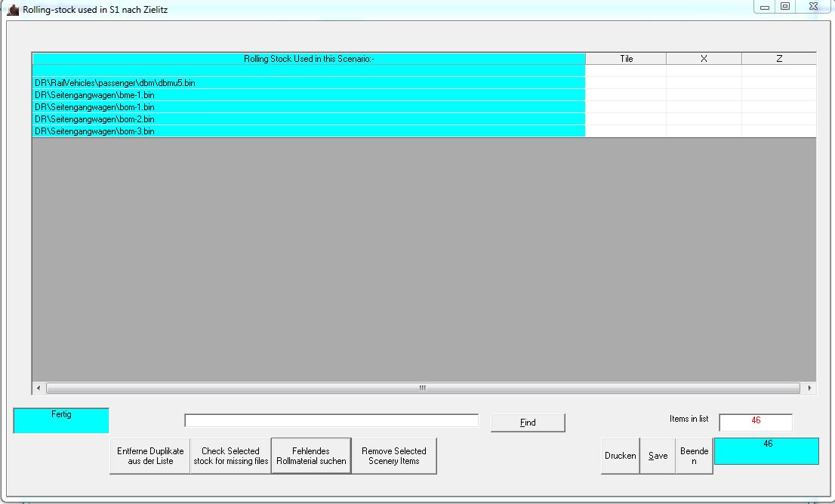Select row 'DR\Seitengangwagen\bom-1.bin'
Viewport: 835px width, 504px height.
click(309, 107)
